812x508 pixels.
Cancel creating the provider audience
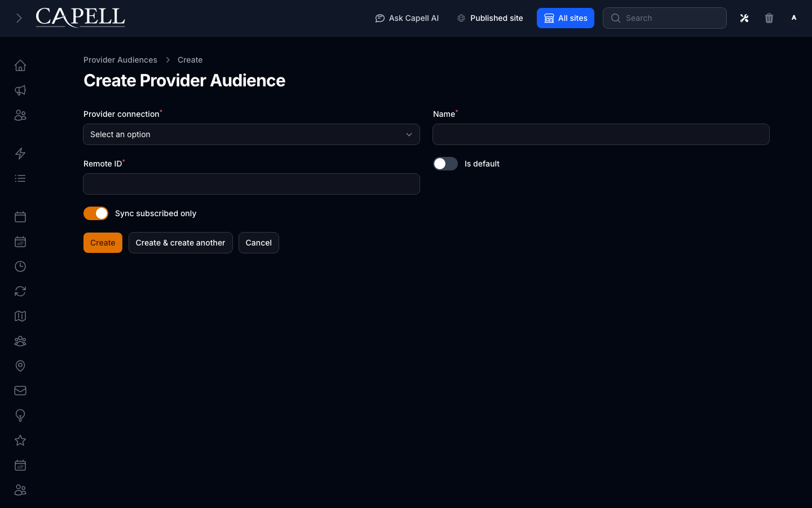(x=259, y=243)
